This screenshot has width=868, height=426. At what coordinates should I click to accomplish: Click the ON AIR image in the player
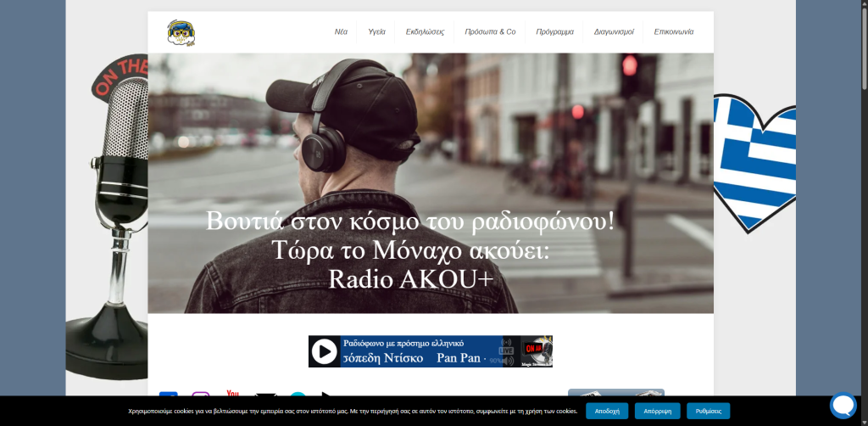(537, 350)
